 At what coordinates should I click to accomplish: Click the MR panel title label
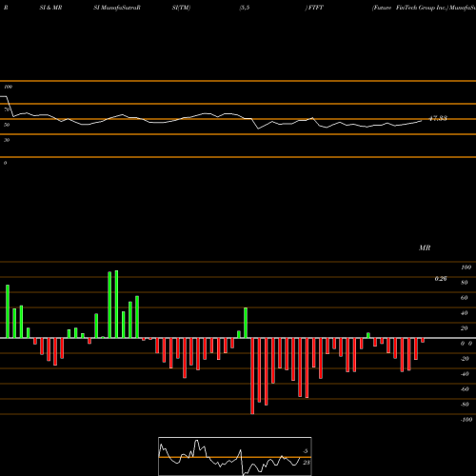point(425,248)
